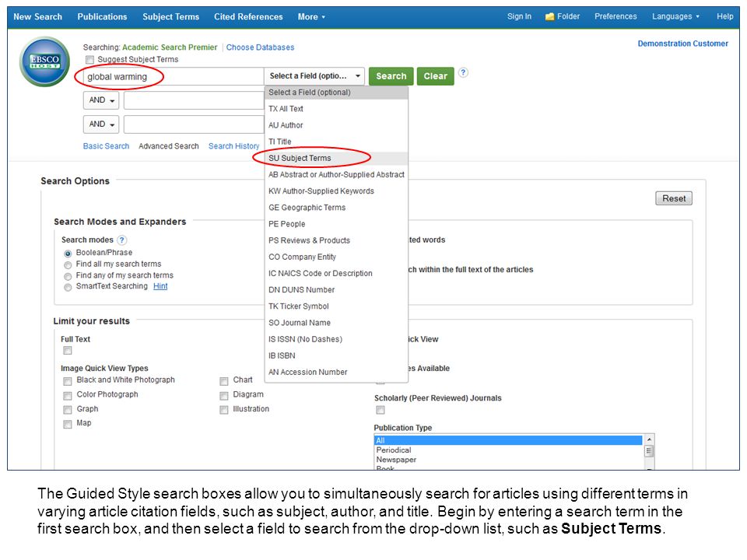Choose IB ISBN field

(336, 355)
